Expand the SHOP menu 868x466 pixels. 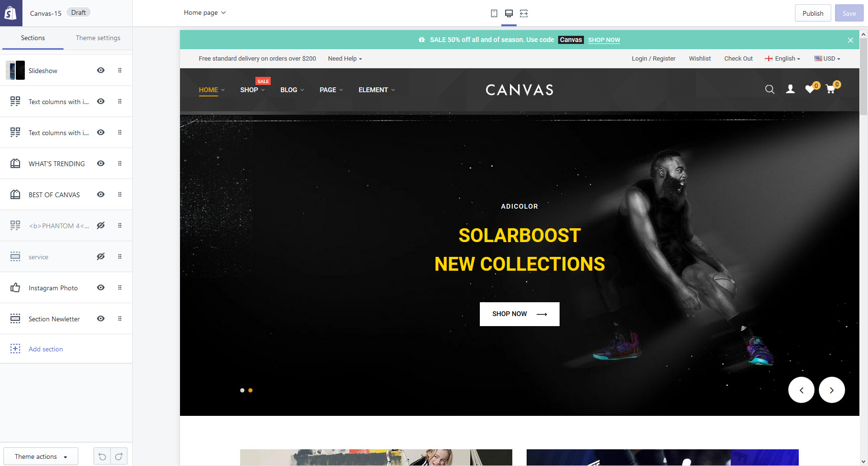[253, 90]
